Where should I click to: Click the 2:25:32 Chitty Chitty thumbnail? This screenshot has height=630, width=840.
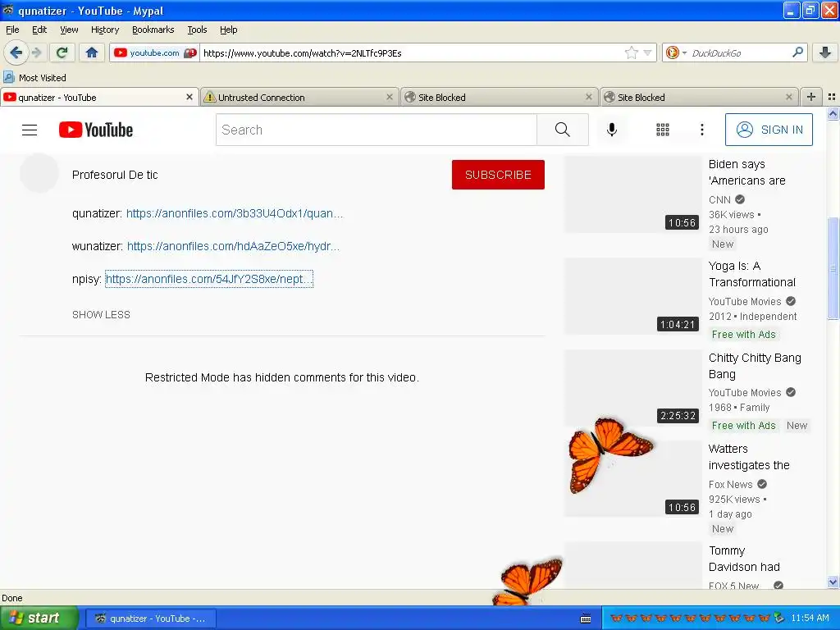click(x=633, y=388)
